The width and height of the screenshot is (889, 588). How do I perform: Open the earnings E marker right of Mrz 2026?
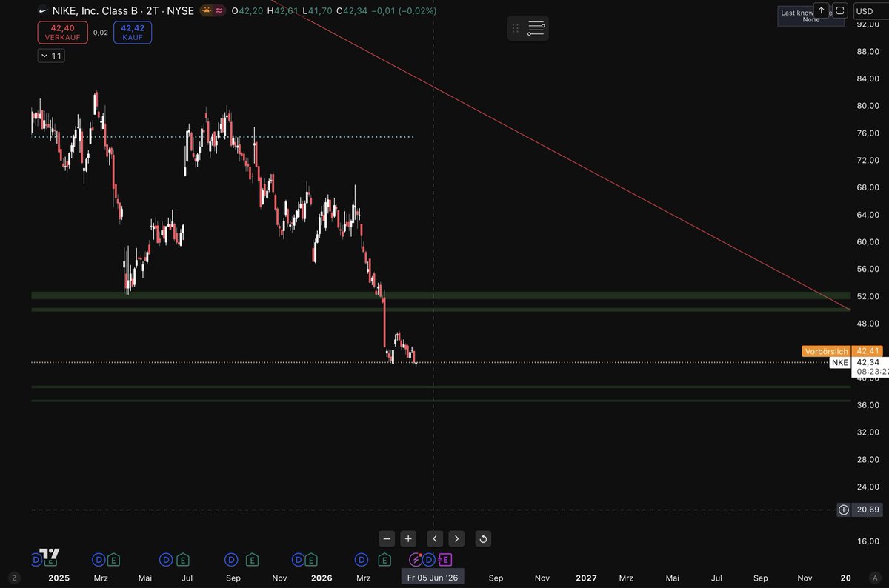pos(384,560)
